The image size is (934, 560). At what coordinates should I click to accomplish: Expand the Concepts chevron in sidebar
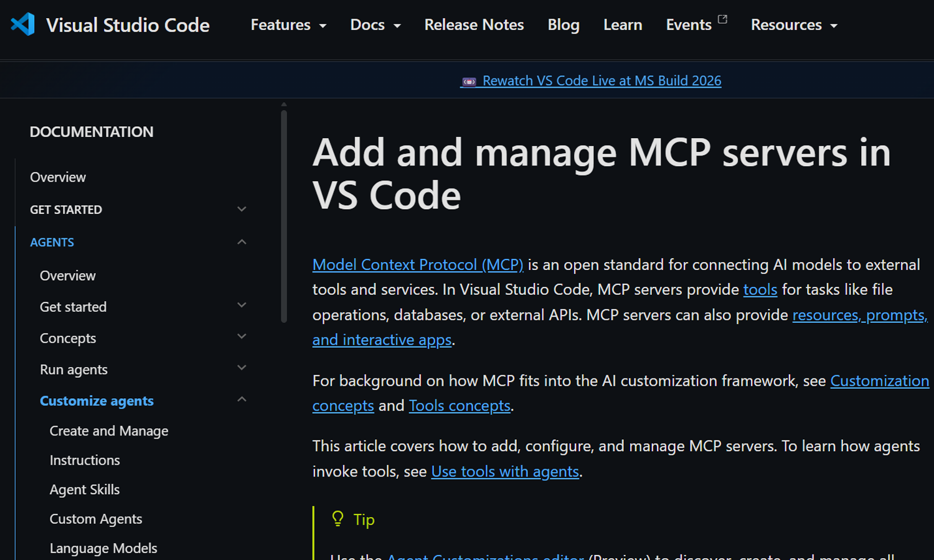(242, 337)
